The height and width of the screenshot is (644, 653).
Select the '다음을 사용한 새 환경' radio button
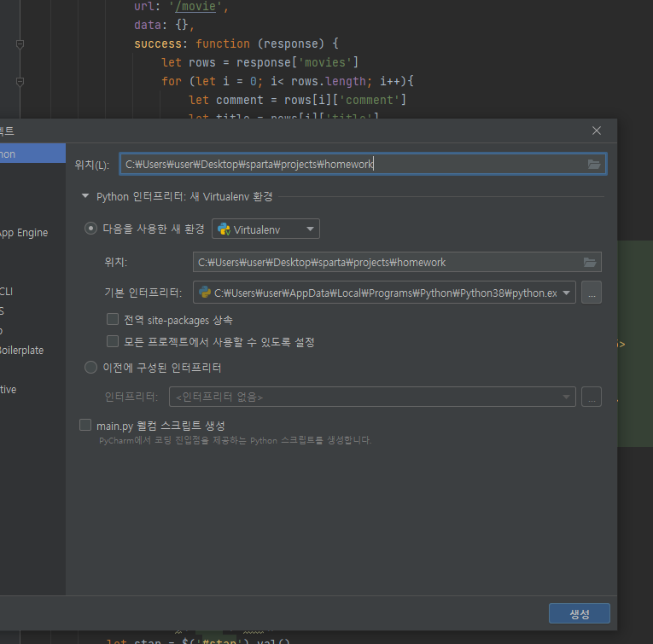[90, 229]
